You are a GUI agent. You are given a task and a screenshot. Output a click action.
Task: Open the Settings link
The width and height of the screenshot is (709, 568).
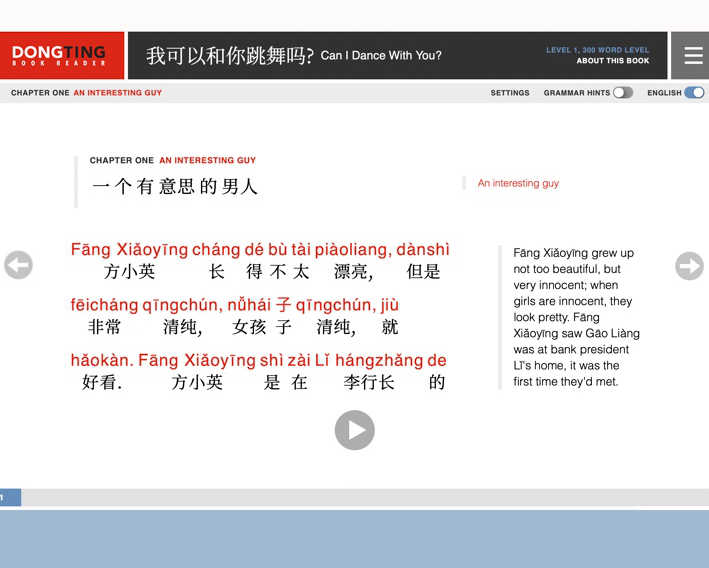pyautogui.click(x=510, y=93)
